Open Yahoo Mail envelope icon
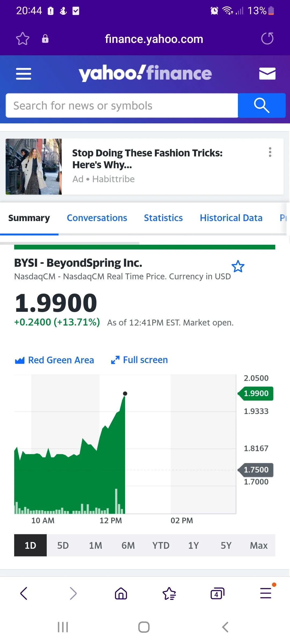 267,74
